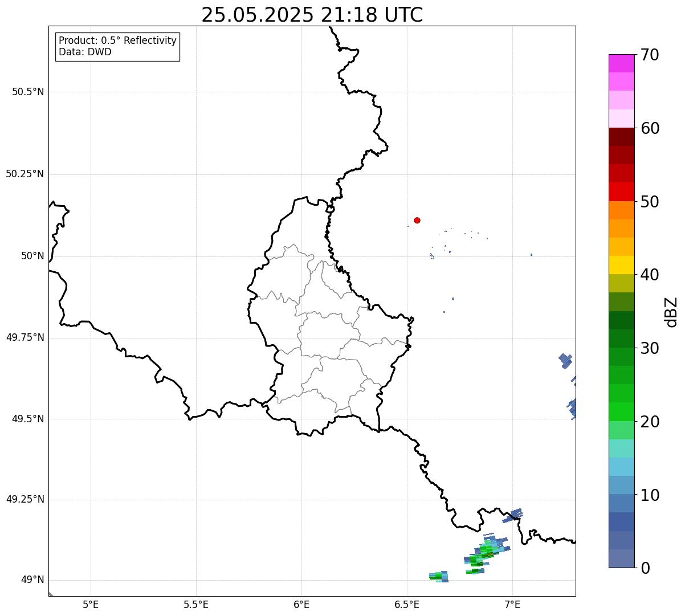The width and height of the screenshot is (685, 616).
Task: Click the colorbar tick label 60
Action: [650, 128]
